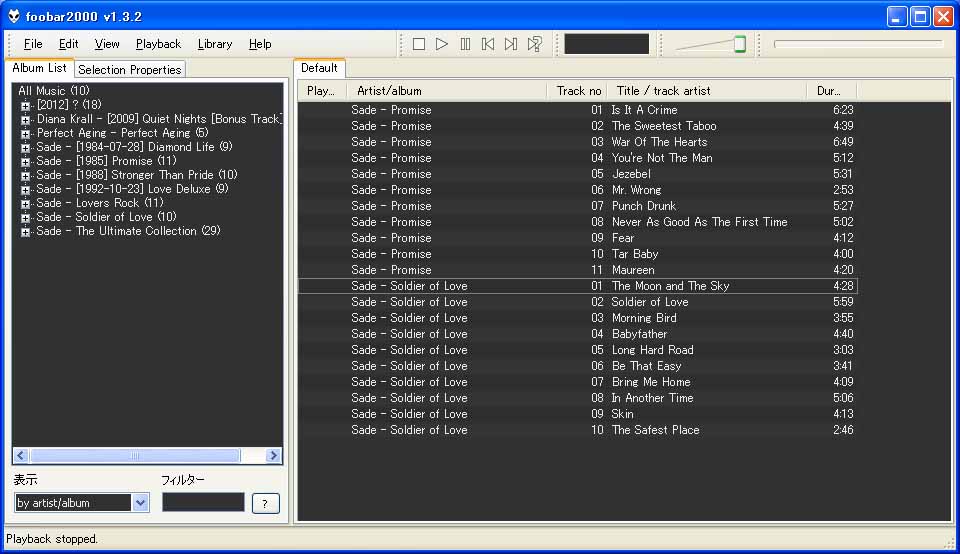Expand the Sade Lovers Rock node
This screenshot has height=554, width=960.
point(25,204)
